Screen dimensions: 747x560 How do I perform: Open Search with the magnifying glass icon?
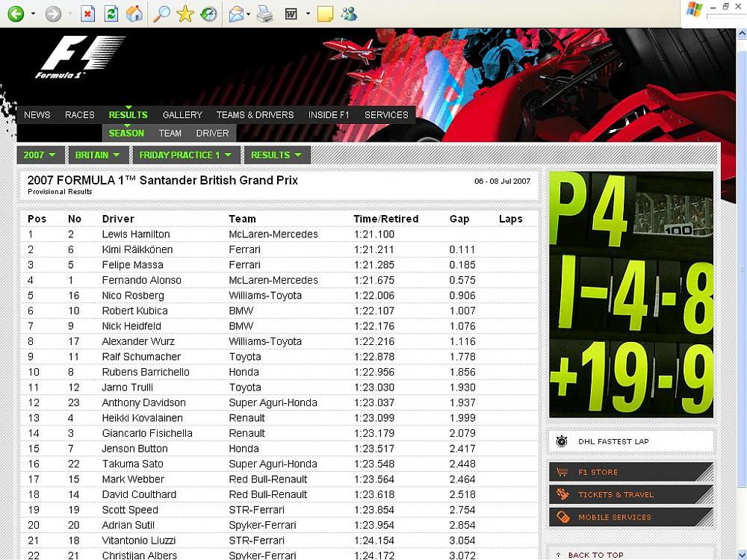click(x=161, y=13)
